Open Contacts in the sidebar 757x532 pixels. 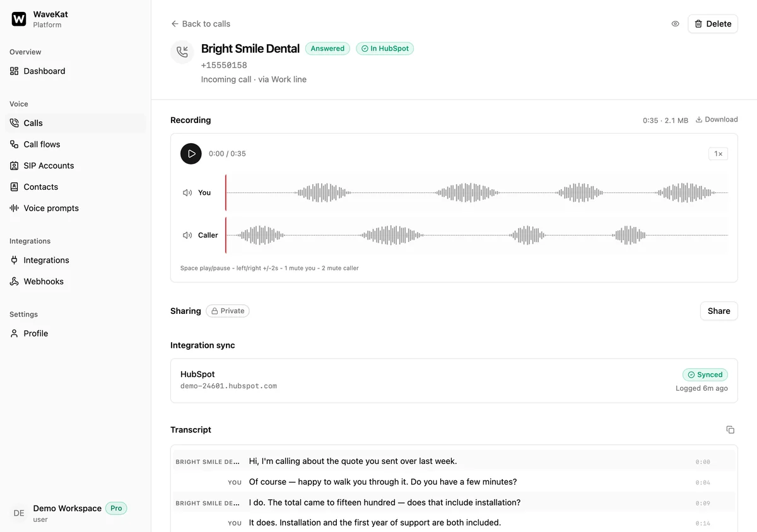pyautogui.click(x=75, y=187)
